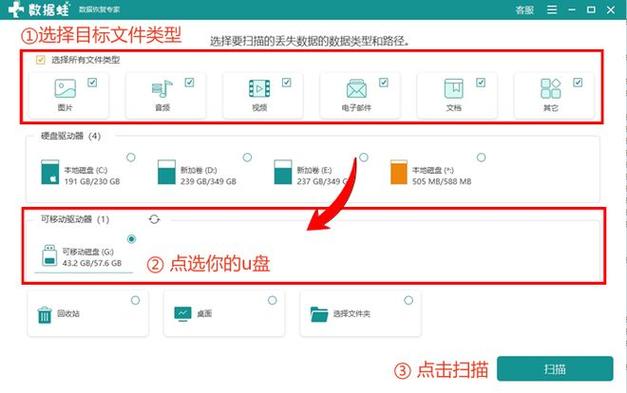Click the orange 本地磁盘 (*:) drive icon
Viewport: 627px width, 393px height.
[x=399, y=172]
